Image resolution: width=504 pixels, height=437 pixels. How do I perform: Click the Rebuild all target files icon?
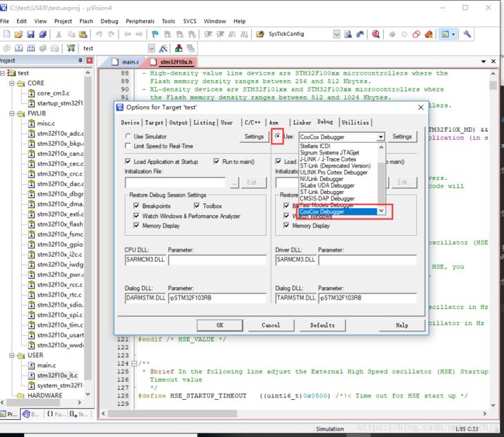pos(31,48)
